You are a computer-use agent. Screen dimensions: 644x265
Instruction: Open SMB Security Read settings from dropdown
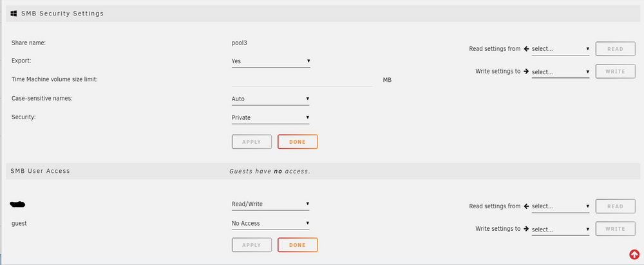tap(561, 50)
